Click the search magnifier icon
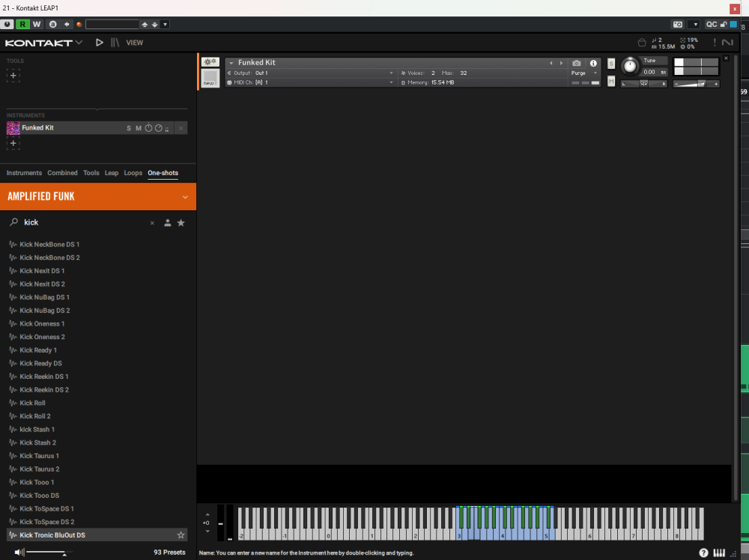This screenshot has width=749, height=560. (13, 222)
